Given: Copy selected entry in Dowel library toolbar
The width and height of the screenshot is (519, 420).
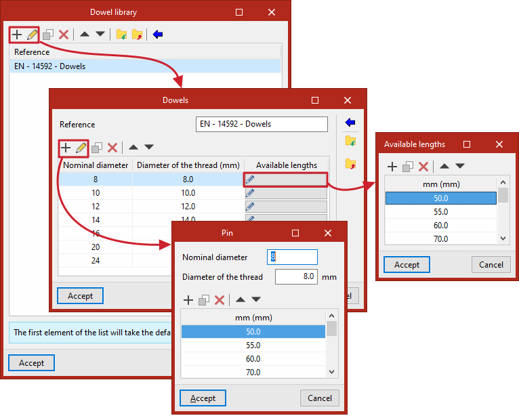Looking at the screenshot, I should click(x=48, y=35).
